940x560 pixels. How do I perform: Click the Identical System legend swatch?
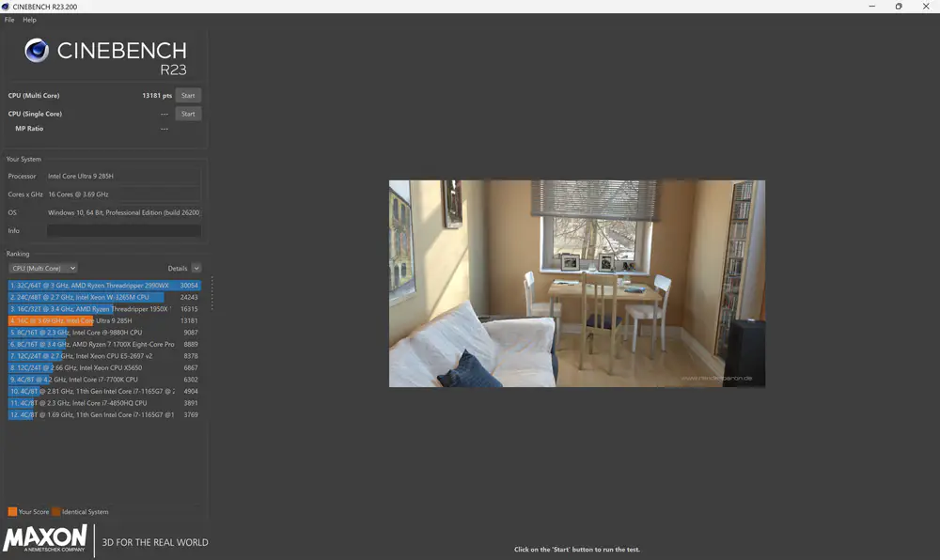(x=55, y=512)
